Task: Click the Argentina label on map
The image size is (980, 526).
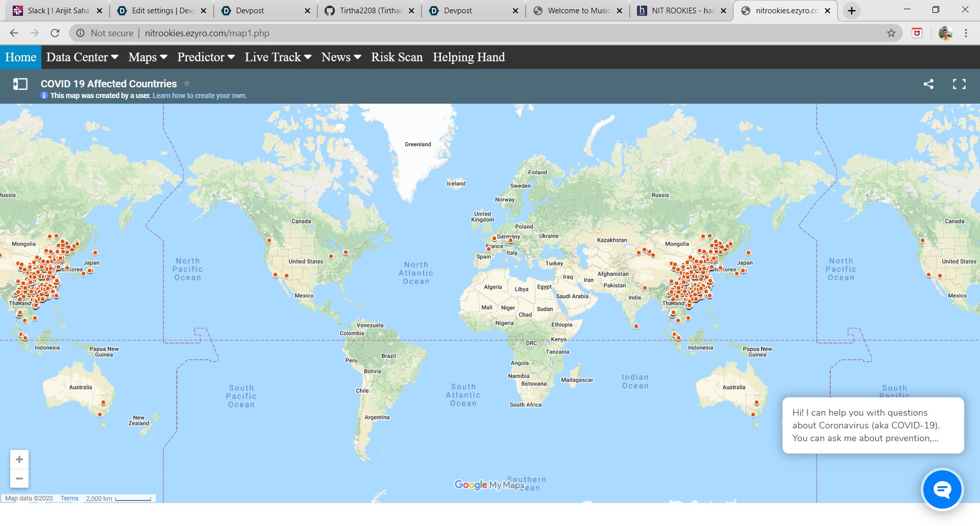Action: pyautogui.click(x=377, y=418)
